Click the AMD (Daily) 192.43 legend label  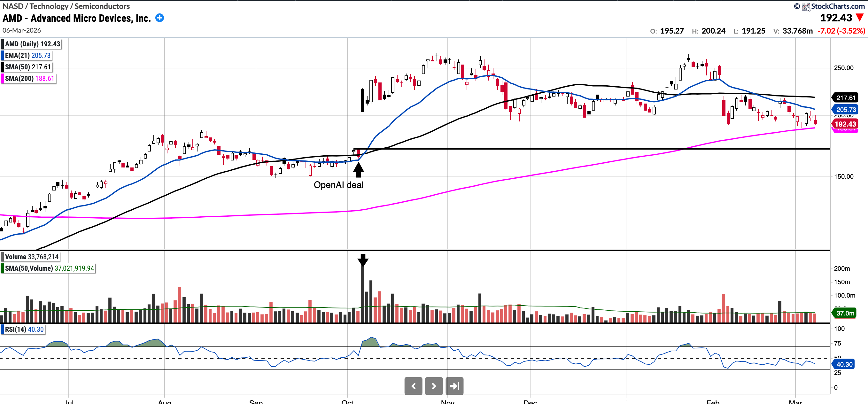click(x=32, y=44)
